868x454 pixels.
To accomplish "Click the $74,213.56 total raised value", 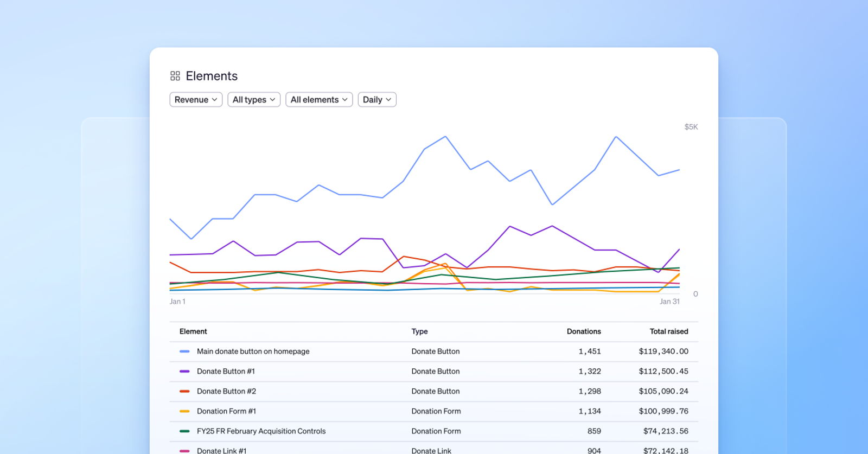I will 666,431.
